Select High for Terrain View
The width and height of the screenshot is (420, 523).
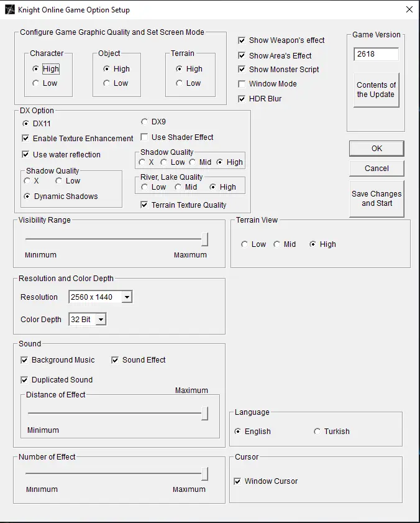point(313,244)
